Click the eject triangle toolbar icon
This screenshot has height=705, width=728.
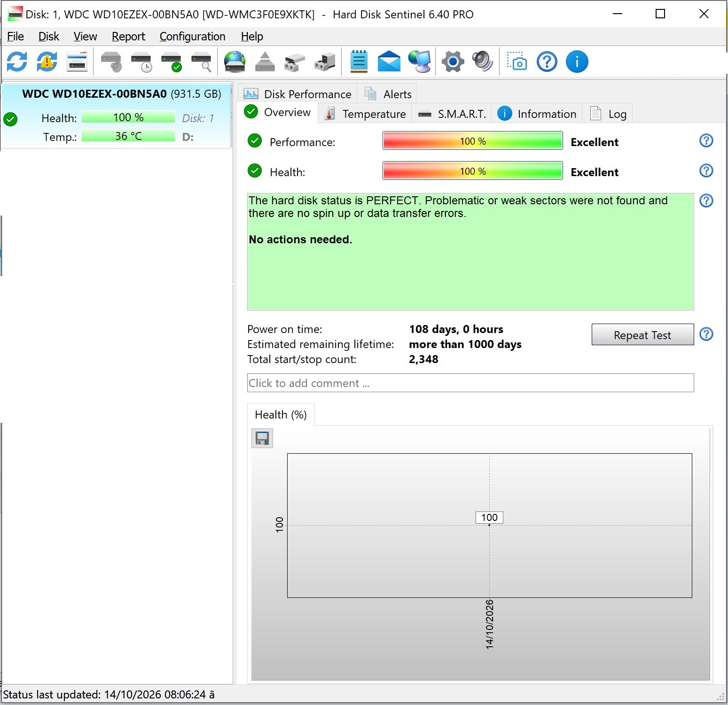pos(265,62)
